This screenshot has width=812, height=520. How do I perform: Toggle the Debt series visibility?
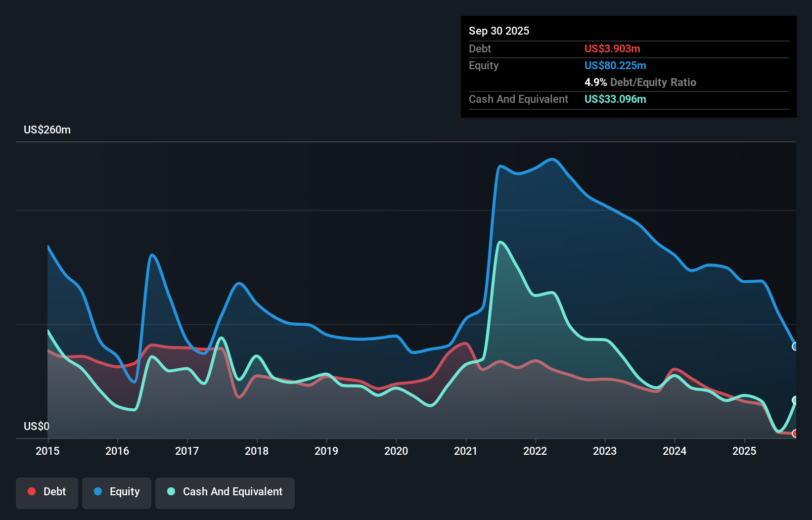[47, 491]
